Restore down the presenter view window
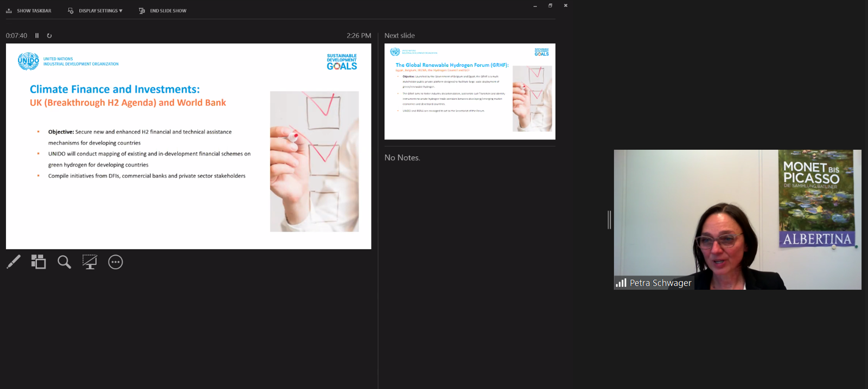 pos(550,5)
